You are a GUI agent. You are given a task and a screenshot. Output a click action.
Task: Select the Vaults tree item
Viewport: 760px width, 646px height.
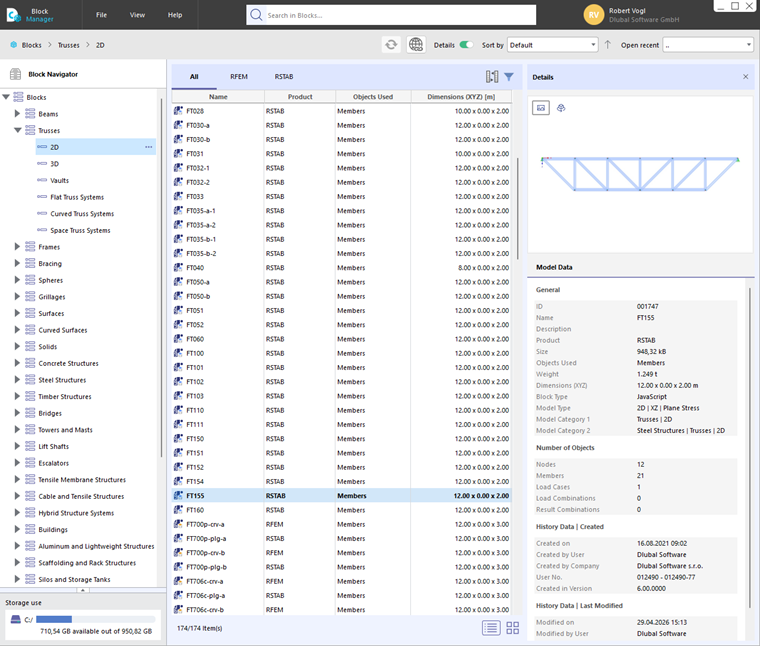click(x=59, y=180)
